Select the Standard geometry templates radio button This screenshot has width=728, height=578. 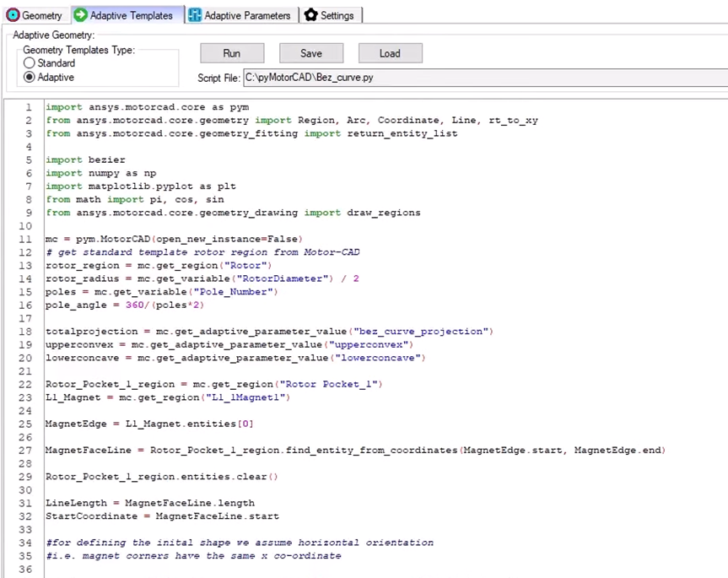coord(30,63)
